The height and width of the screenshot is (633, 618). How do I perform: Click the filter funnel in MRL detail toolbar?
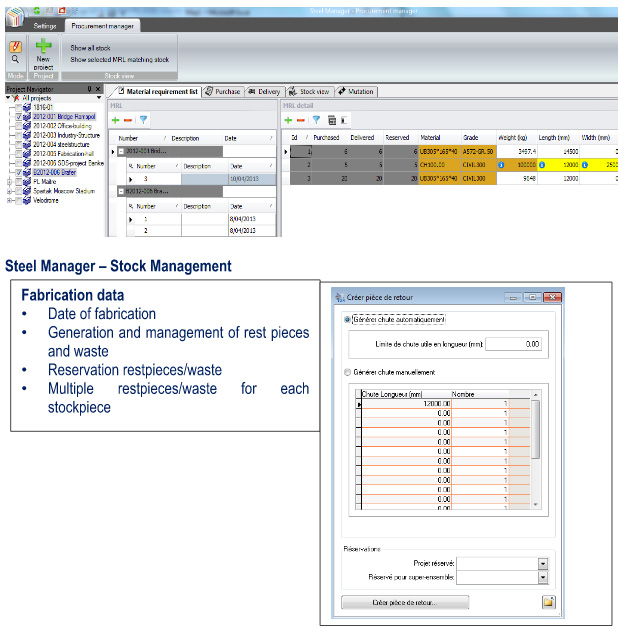[316, 119]
